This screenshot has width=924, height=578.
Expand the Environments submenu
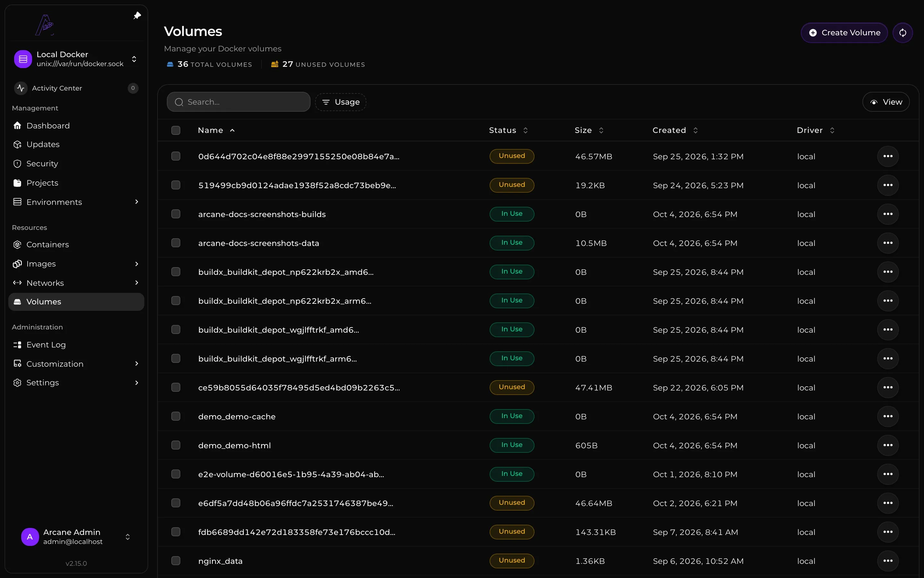pos(137,202)
